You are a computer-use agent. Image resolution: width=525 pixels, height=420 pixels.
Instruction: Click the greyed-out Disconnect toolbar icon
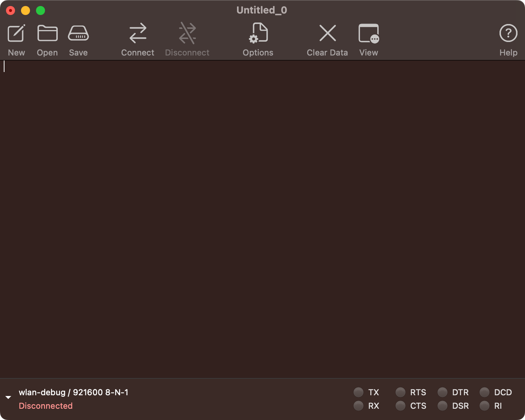click(187, 34)
